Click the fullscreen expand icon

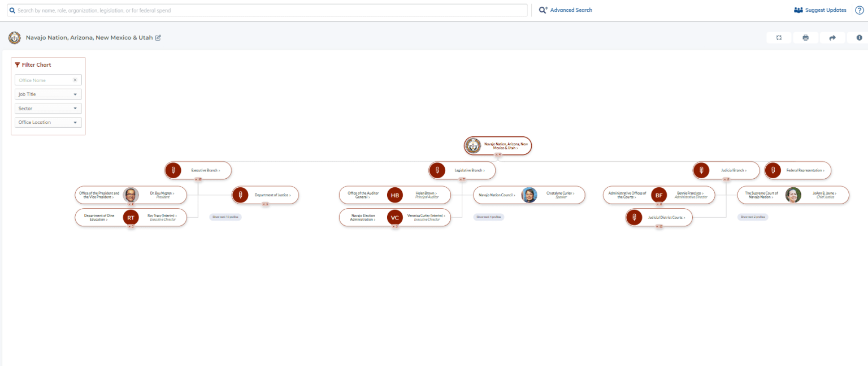[x=779, y=38]
